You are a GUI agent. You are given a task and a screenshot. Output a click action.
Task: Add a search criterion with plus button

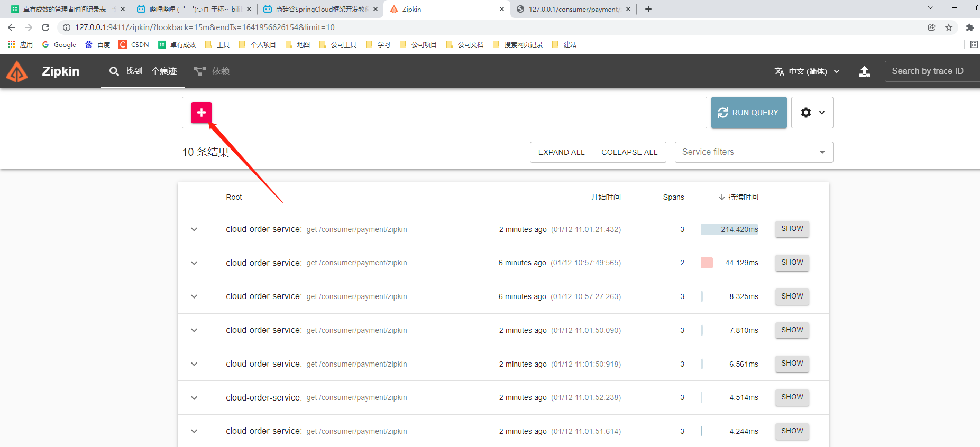click(202, 113)
